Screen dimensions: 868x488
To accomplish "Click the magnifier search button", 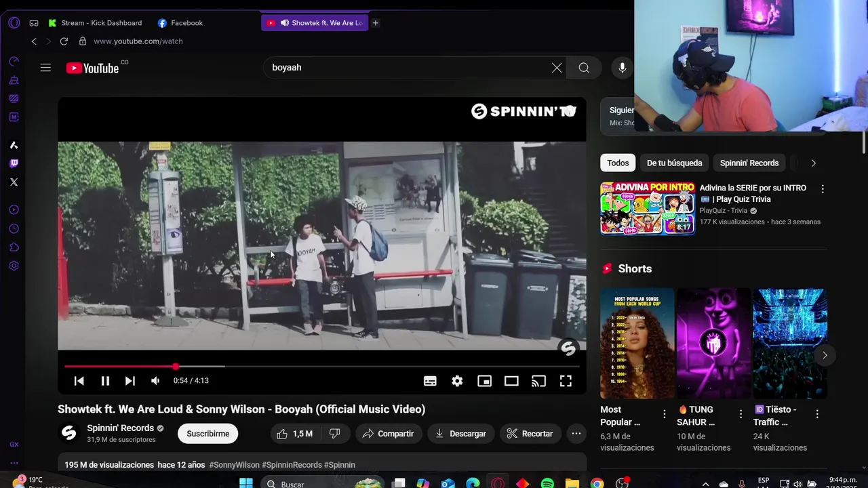I will [x=584, y=68].
